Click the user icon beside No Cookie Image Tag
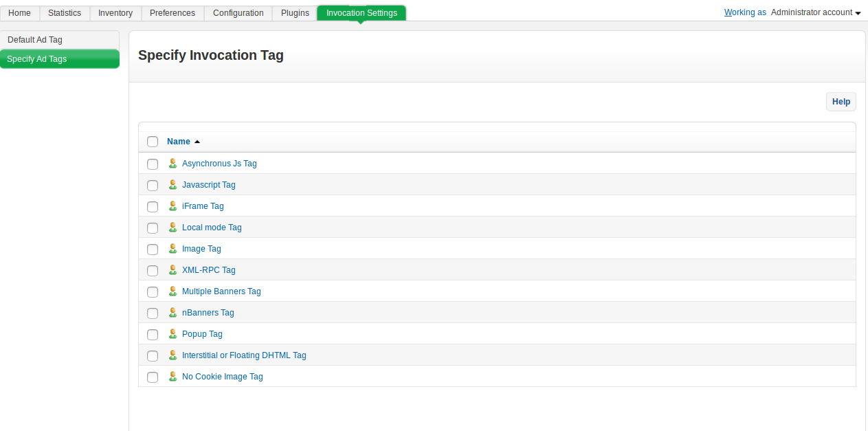Screen dimensions: 868x431 [173, 377]
